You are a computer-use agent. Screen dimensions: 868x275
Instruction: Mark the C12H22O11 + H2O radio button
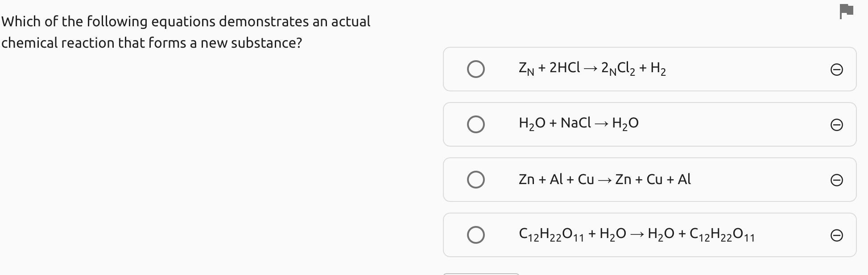(475, 235)
